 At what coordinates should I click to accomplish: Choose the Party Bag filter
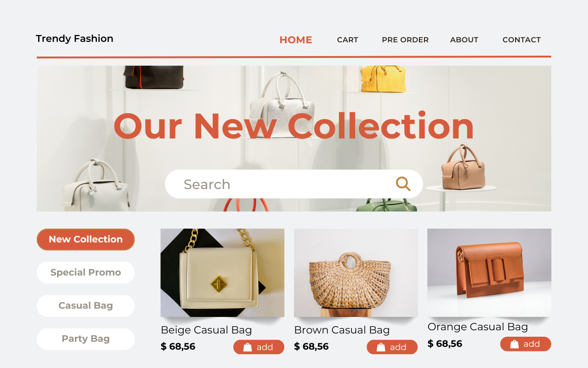pos(85,339)
